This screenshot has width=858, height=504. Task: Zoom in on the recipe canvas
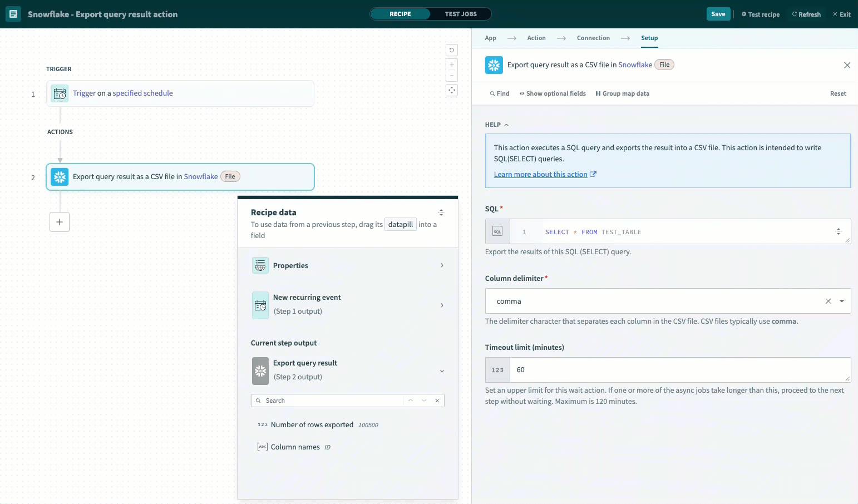(452, 65)
